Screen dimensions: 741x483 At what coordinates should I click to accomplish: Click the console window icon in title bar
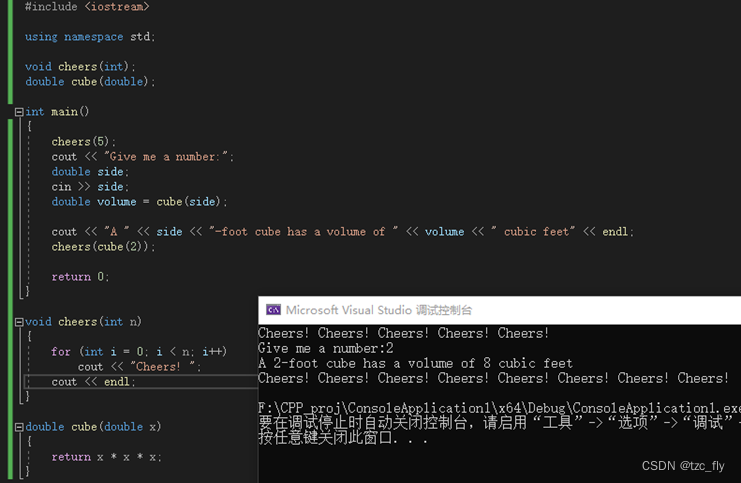(x=273, y=310)
